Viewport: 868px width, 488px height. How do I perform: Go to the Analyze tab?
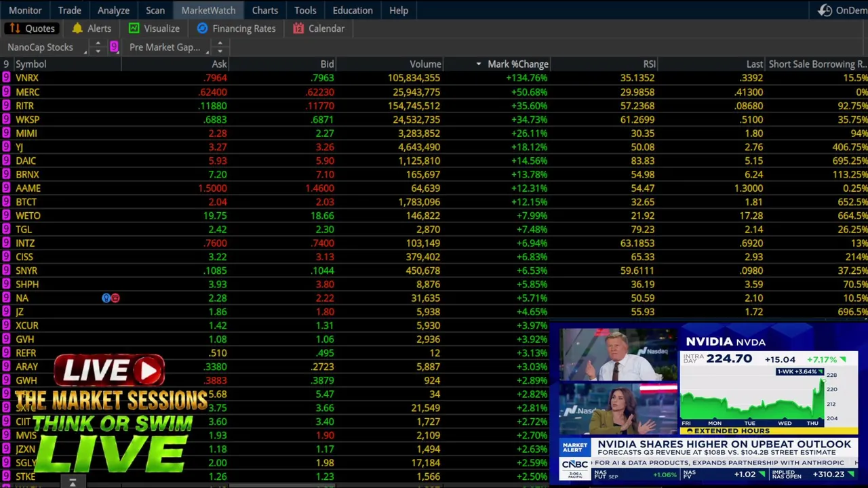pos(113,10)
